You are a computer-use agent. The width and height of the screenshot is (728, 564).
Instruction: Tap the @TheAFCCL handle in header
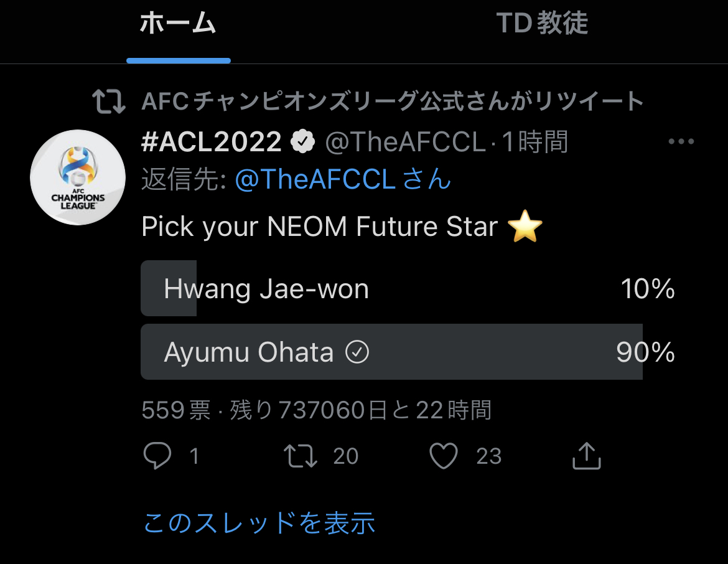click(x=405, y=143)
